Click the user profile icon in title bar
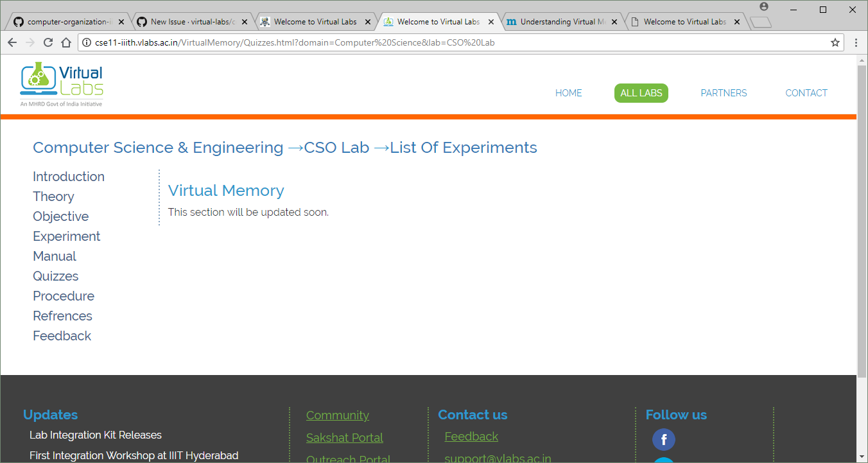 763,7
